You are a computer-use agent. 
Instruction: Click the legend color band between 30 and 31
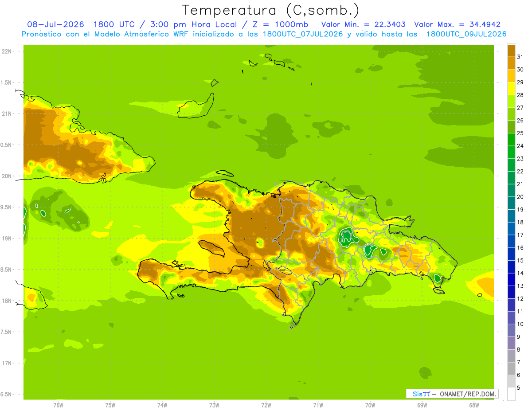point(511,63)
